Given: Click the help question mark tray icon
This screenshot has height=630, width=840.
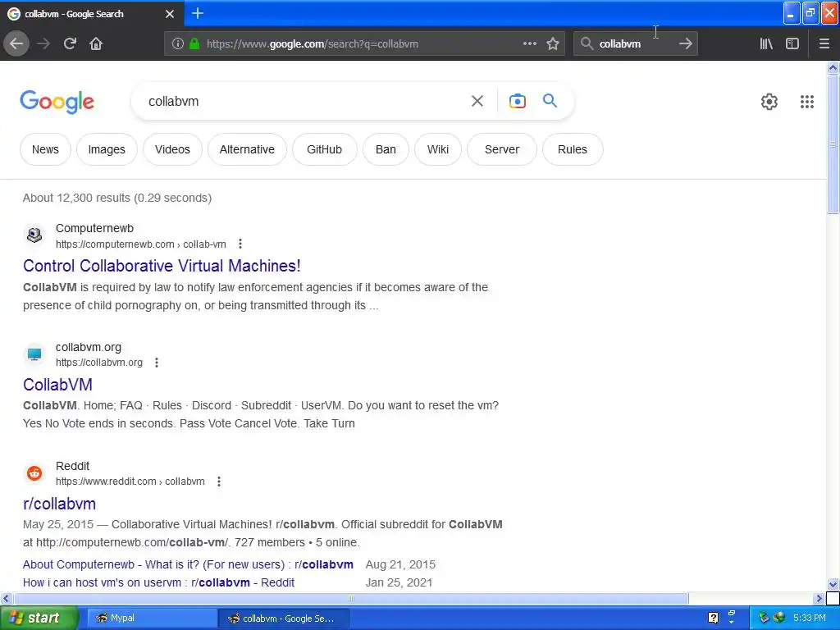Looking at the screenshot, I should click(713, 619).
